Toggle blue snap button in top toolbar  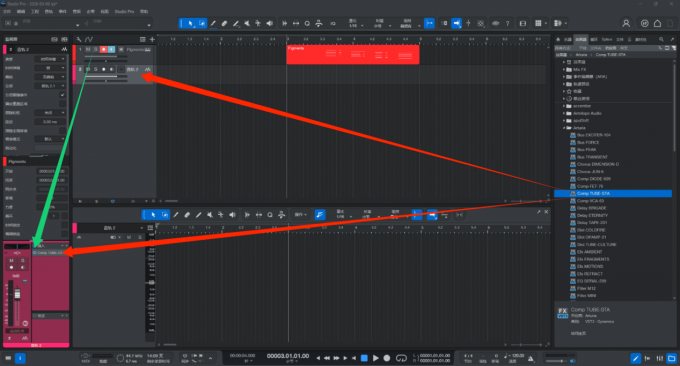coord(429,23)
